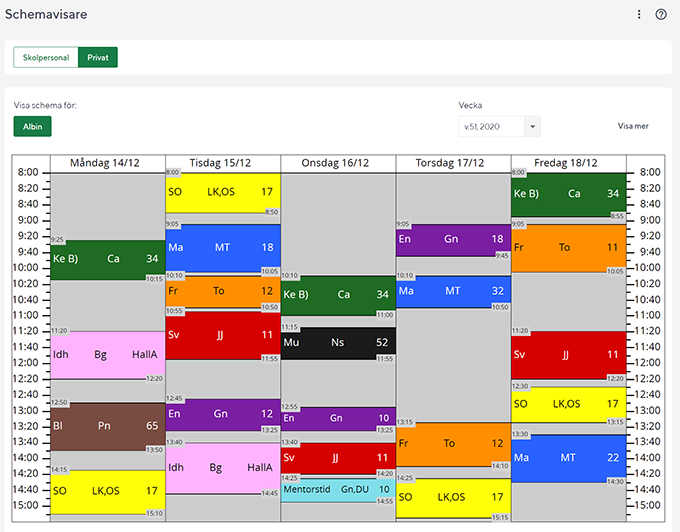Open the cyan Mentorstid block
This screenshot has height=532, width=680.
pos(338,489)
